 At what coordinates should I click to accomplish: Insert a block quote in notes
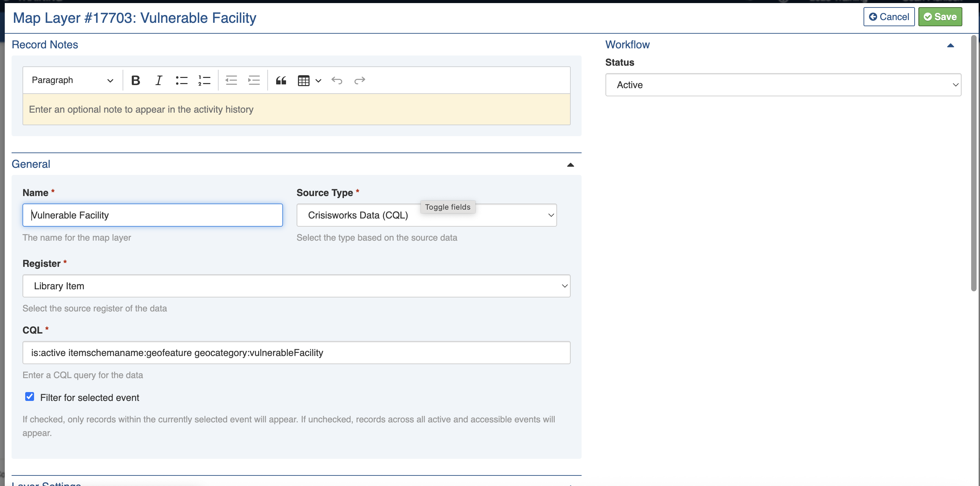[281, 80]
